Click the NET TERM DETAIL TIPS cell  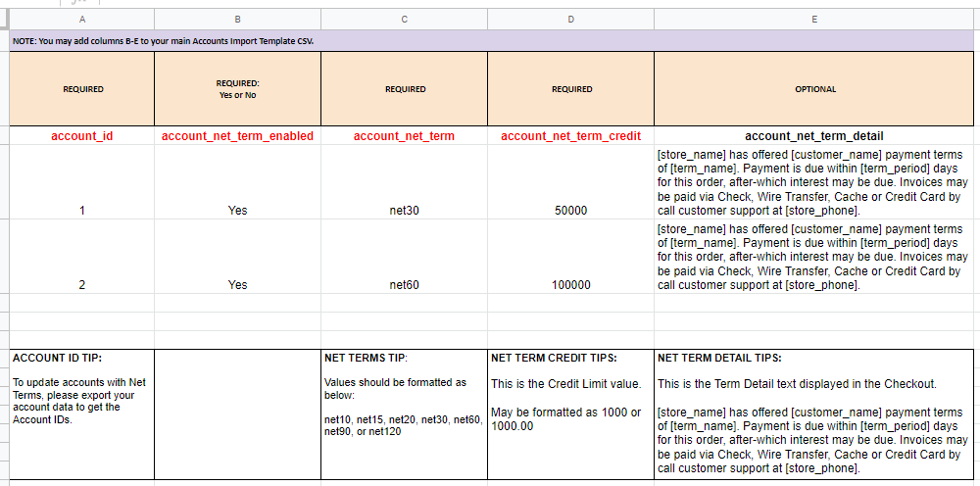pos(814,414)
